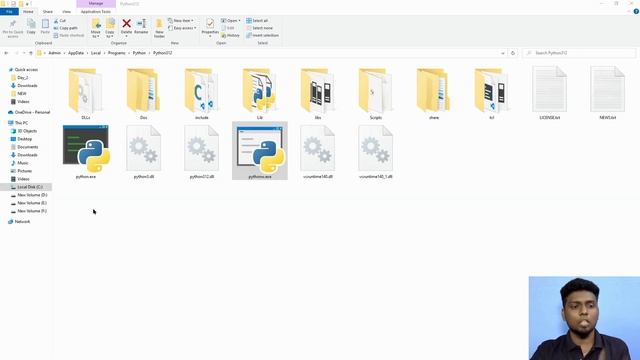
Task: Select the vcruntime140.dll file
Action: (318, 151)
